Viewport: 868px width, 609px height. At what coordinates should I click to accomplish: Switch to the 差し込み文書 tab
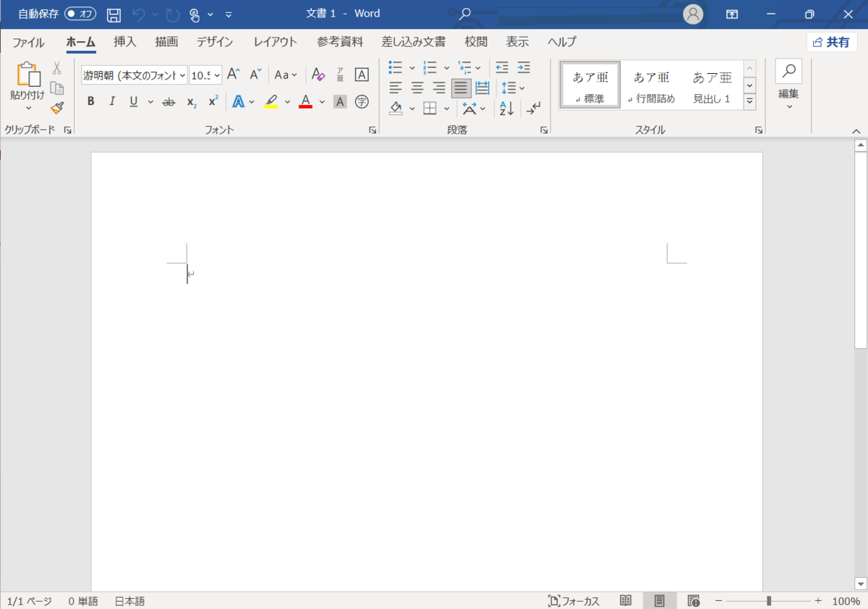coord(414,41)
